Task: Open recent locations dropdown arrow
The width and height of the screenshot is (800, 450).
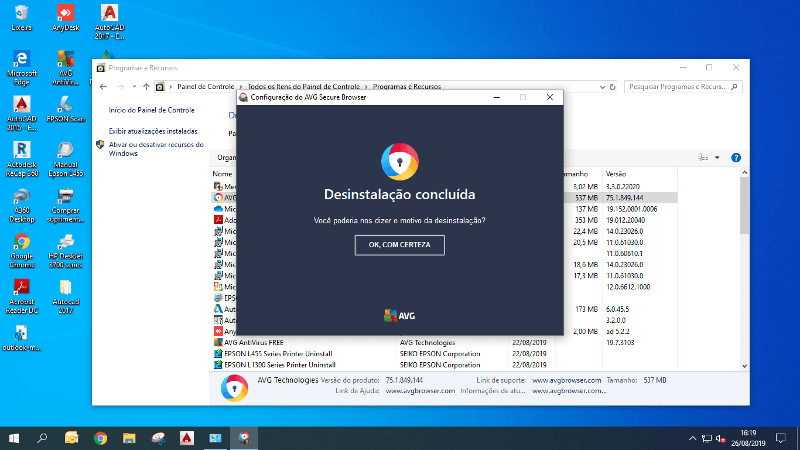Action: tap(134, 87)
